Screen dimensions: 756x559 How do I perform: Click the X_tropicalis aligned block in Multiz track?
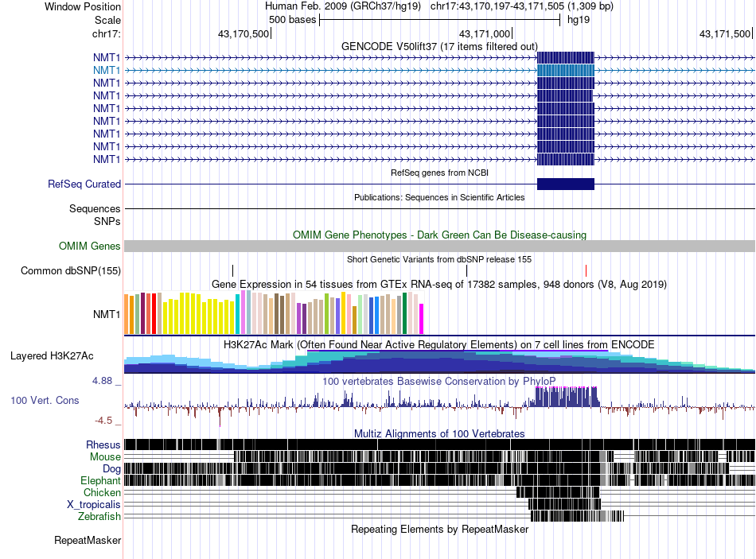coord(564,505)
